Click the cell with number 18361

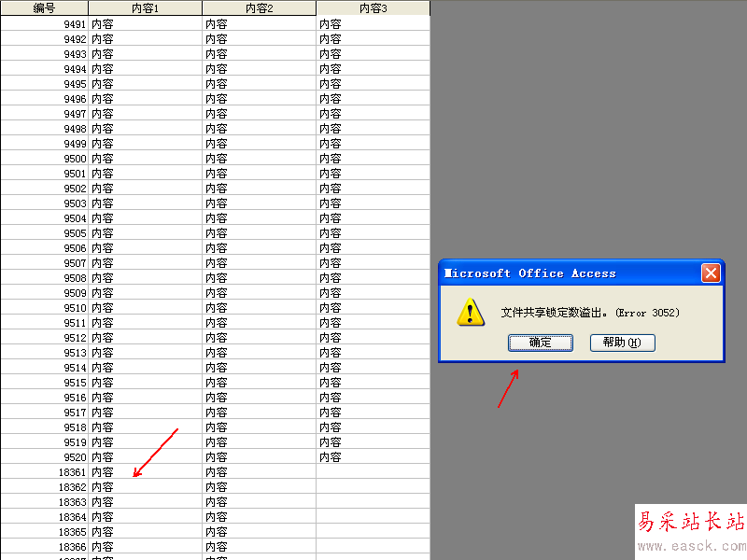pyautogui.click(x=44, y=472)
